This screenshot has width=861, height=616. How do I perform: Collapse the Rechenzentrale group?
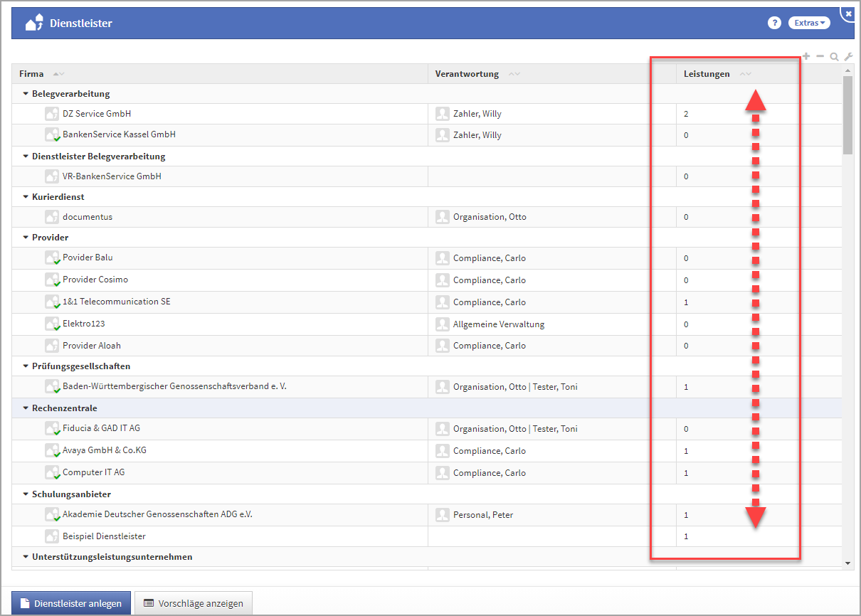click(26, 408)
